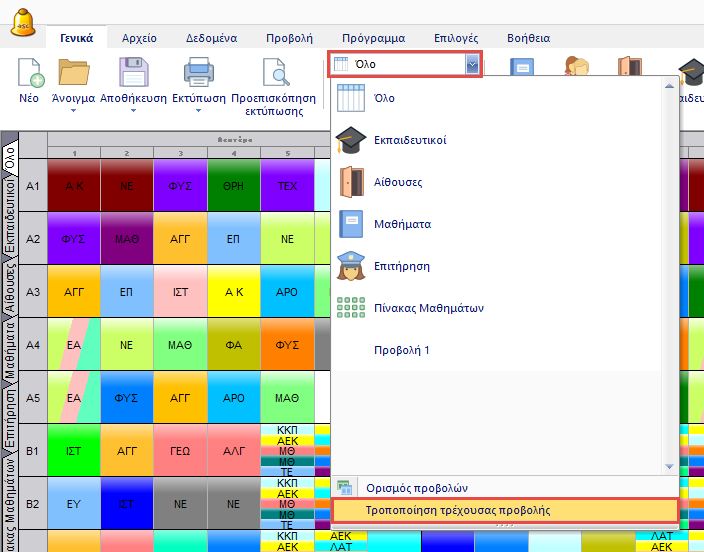This screenshot has height=552, width=704.
Task: Expand the Άνοιγμα dropdown arrow
Action: tap(73, 112)
